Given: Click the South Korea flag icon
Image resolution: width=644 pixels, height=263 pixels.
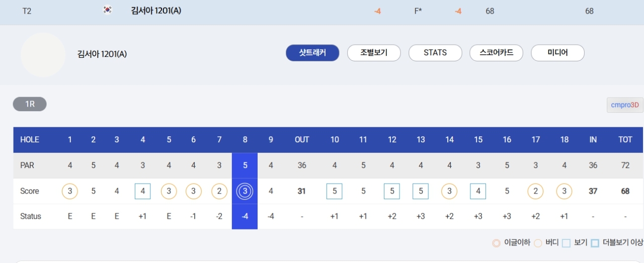Looking at the screenshot, I should [107, 10].
